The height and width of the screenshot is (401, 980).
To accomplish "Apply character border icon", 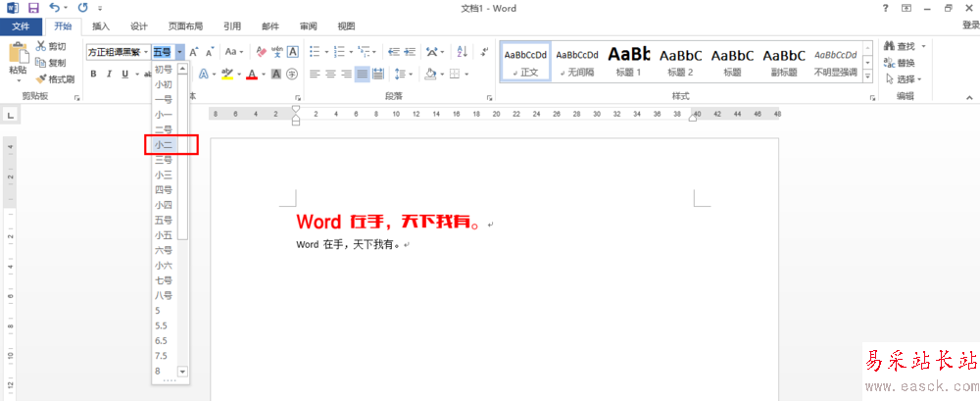I will coord(292,51).
